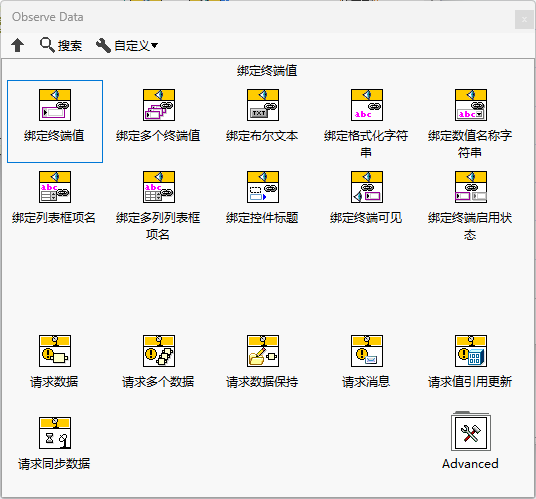This screenshot has width=536, height=499.
Task: Click the Advanced label text
Action: [x=470, y=464]
